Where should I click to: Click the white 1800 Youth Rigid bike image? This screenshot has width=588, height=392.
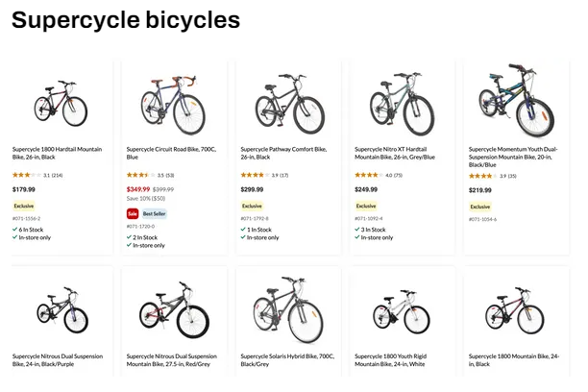pyautogui.click(x=399, y=309)
